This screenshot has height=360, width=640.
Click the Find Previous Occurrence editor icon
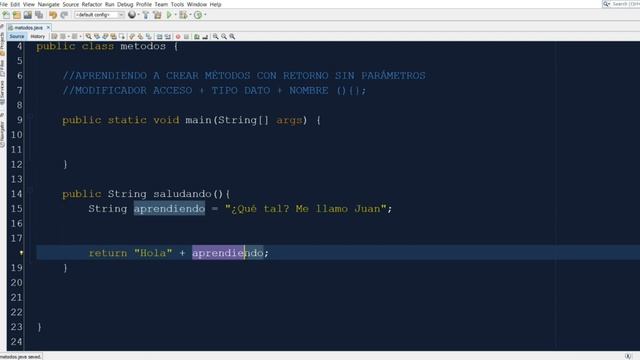tap(97, 37)
